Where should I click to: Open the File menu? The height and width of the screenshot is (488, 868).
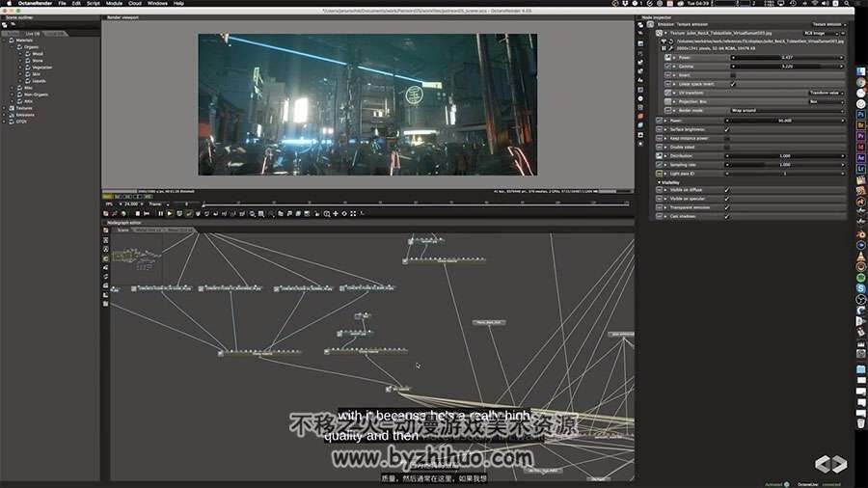[62, 3]
